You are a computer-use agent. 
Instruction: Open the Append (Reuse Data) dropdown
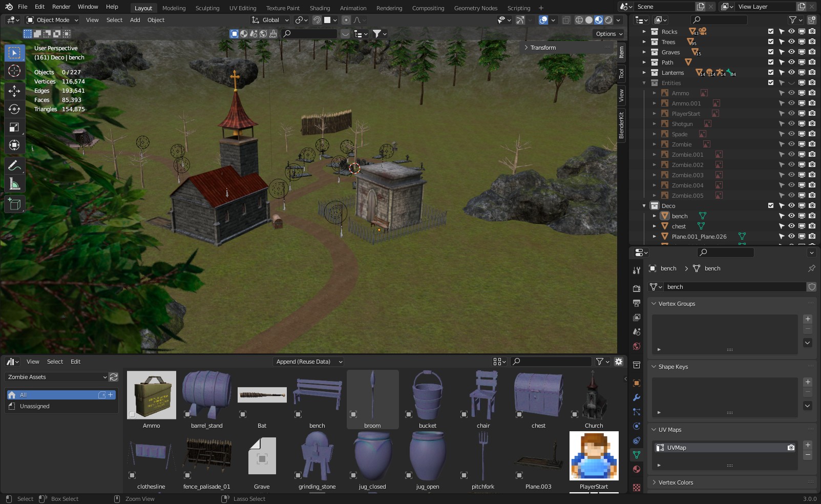[x=308, y=362]
